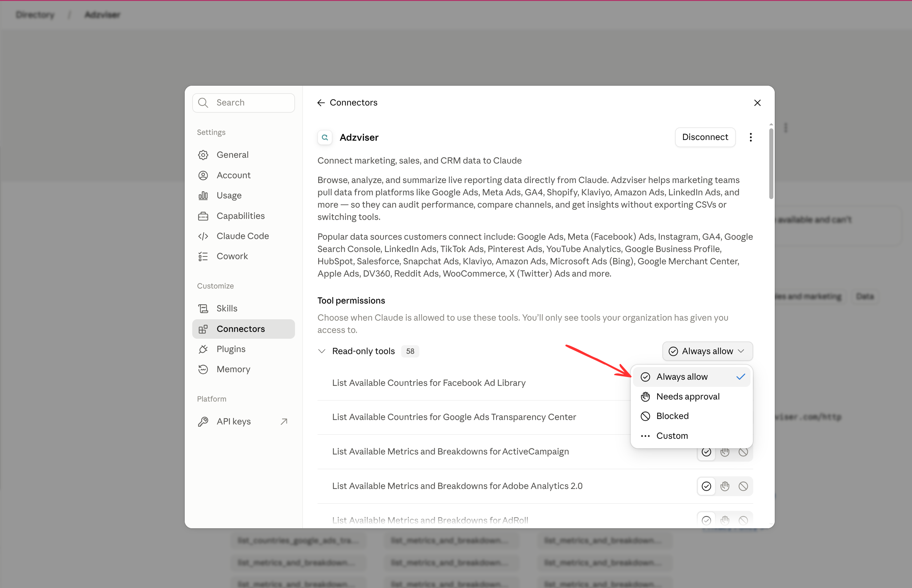Select Needs approval in the dropdown menu
912x588 pixels.
point(691,397)
